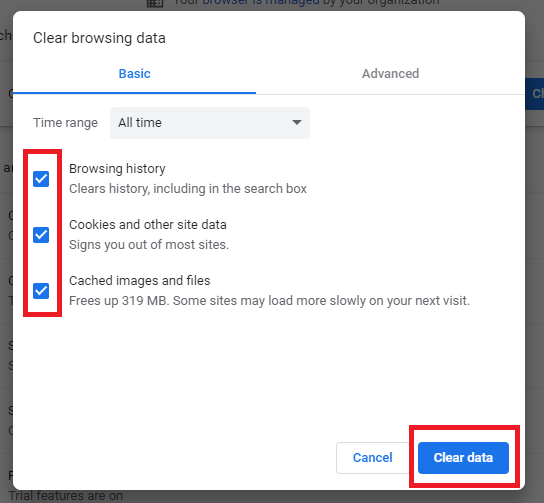Click the Signs you out of most sites text
The width and height of the screenshot is (544, 503).
pos(149,245)
